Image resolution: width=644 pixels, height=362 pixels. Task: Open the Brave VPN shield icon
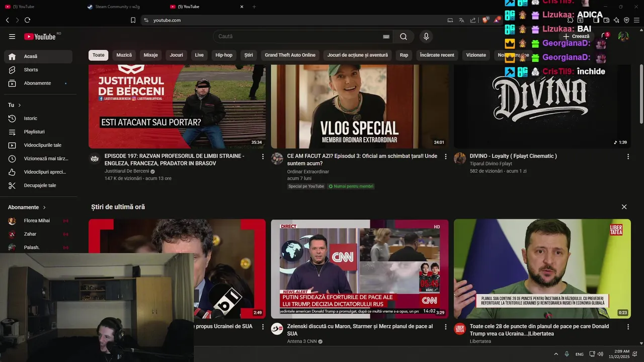pyautogui.click(x=626, y=20)
